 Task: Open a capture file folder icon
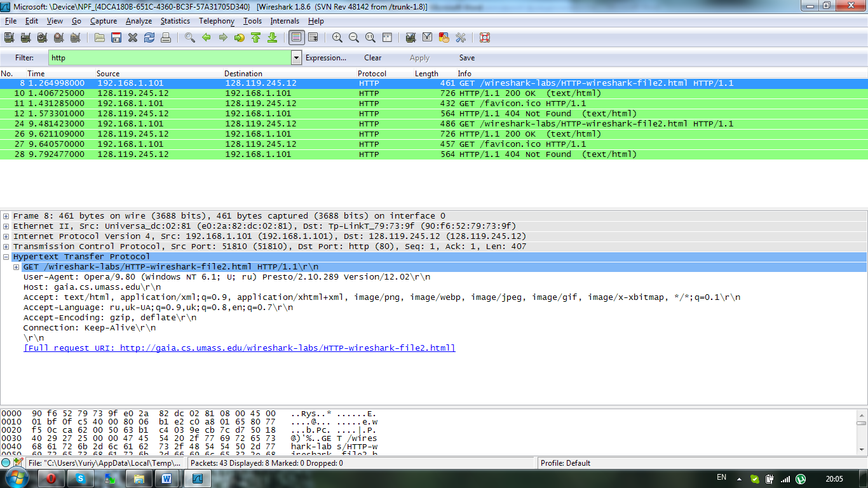(100, 37)
